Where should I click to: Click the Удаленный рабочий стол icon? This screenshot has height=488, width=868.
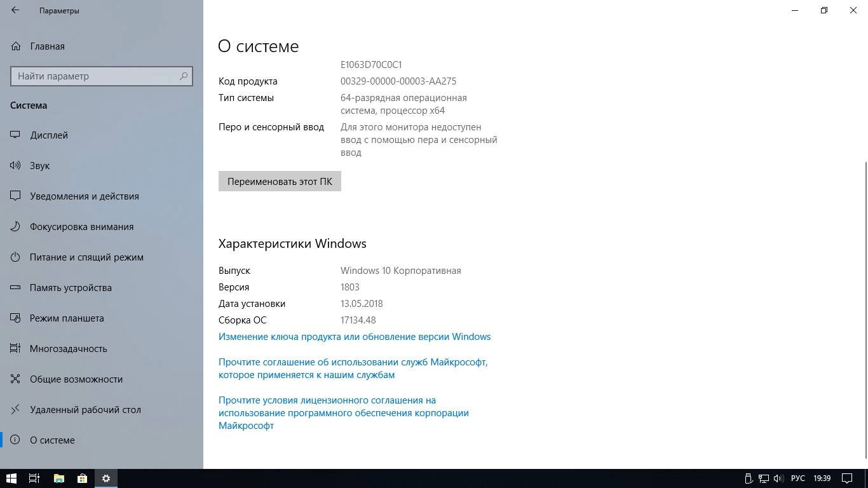[x=16, y=410]
